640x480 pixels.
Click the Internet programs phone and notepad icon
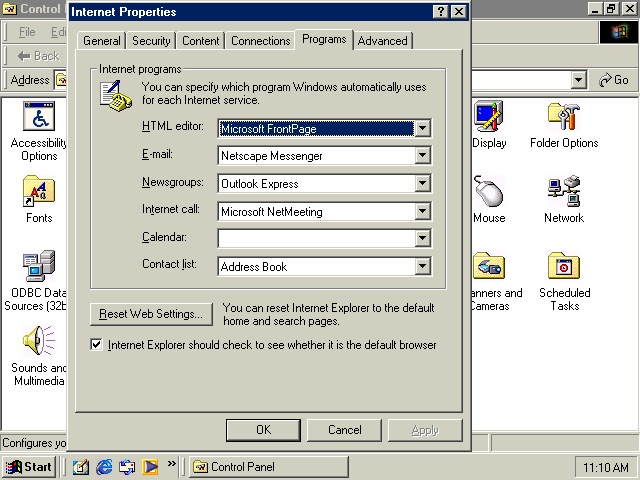pyautogui.click(x=116, y=96)
